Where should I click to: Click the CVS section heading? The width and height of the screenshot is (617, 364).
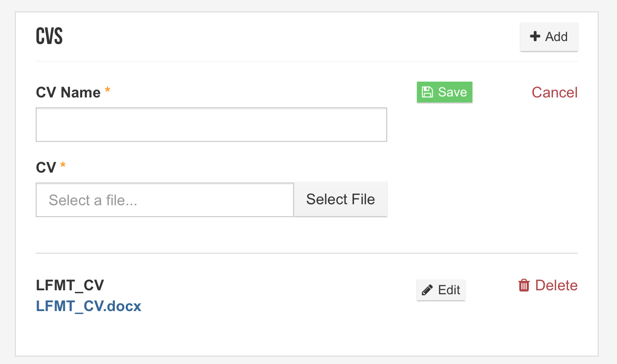[x=49, y=37]
